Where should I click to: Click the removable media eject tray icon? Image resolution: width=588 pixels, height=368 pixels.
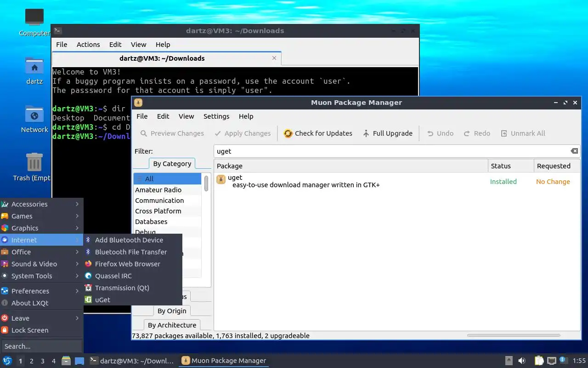(509, 361)
